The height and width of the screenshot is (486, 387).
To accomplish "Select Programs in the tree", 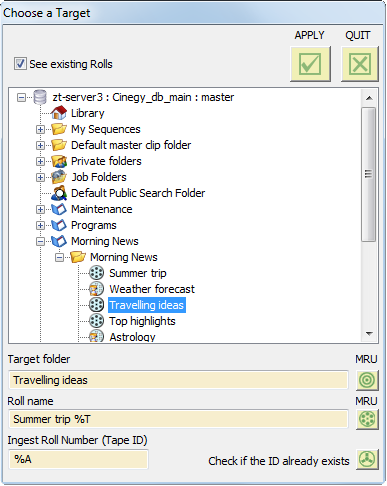I will (x=94, y=225).
